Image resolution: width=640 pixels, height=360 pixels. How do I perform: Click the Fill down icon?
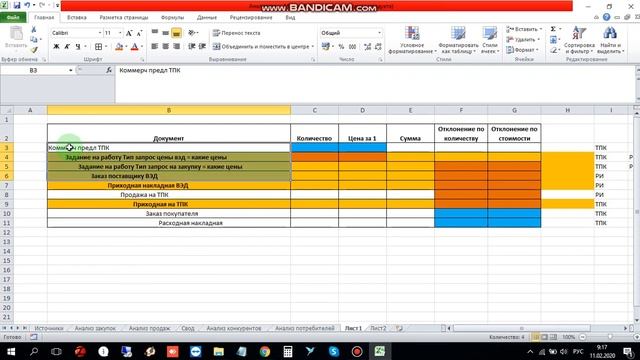(x=553, y=40)
